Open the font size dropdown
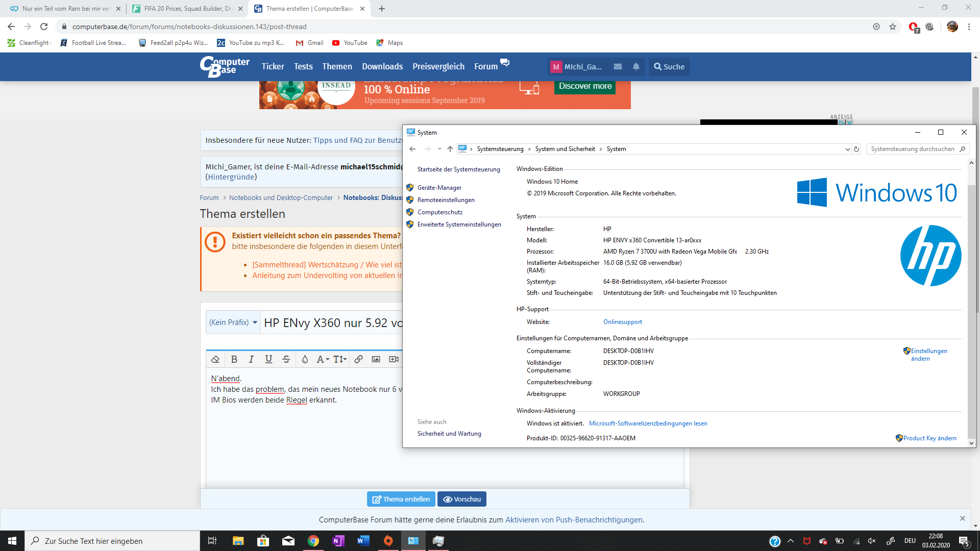 pyautogui.click(x=338, y=359)
